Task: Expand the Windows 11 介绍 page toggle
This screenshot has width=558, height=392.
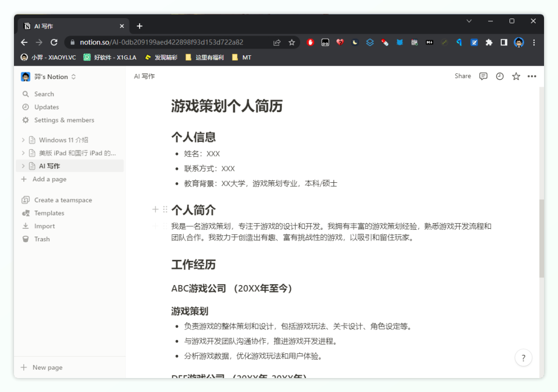Action: [x=23, y=140]
